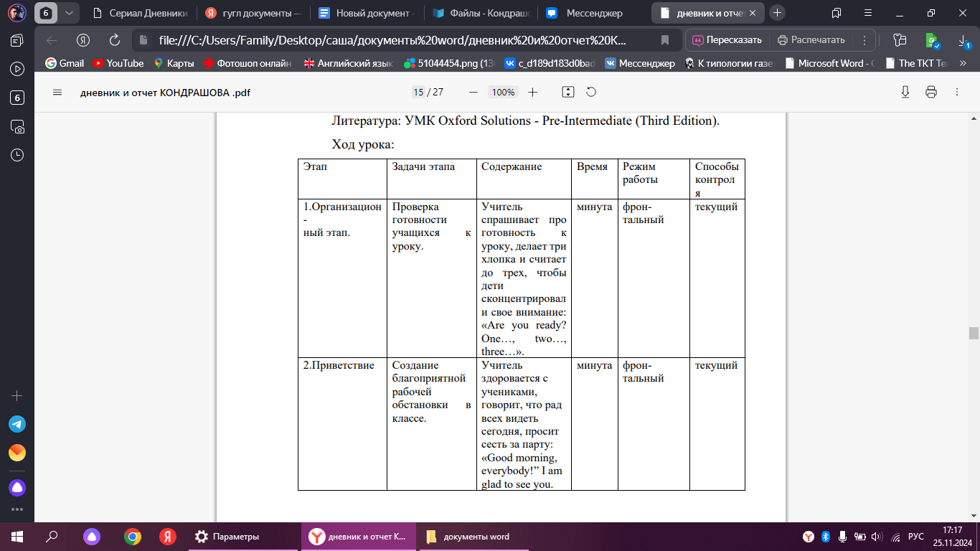
Task: Expand the tab group dropdown chevron
Action: pos(69,13)
